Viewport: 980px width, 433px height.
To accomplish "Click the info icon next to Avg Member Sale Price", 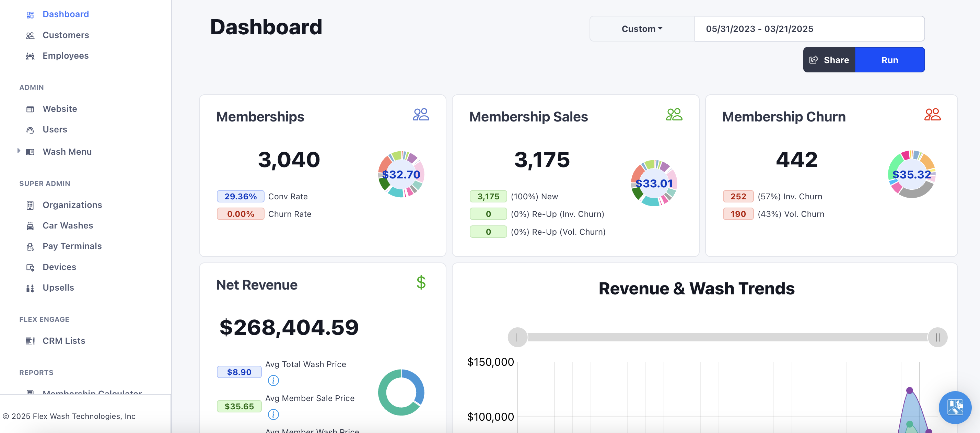I will click(x=273, y=415).
